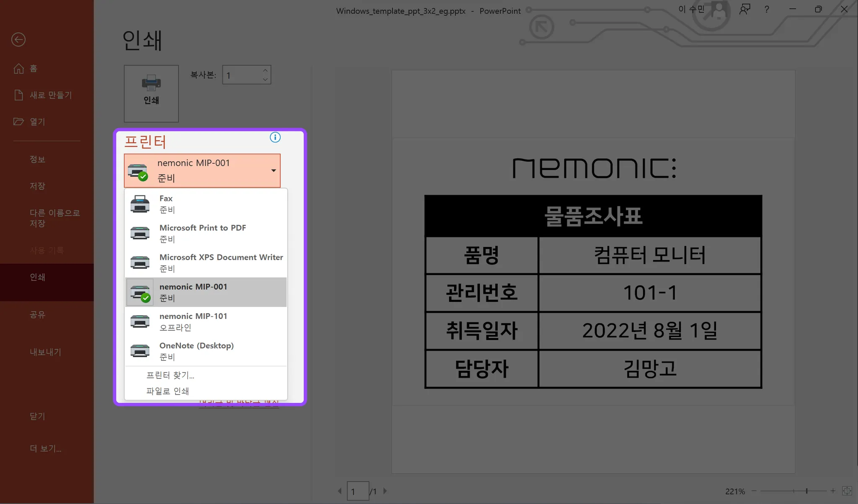Click 파일로 인쇄 option
The height and width of the screenshot is (504, 858).
pos(168,391)
